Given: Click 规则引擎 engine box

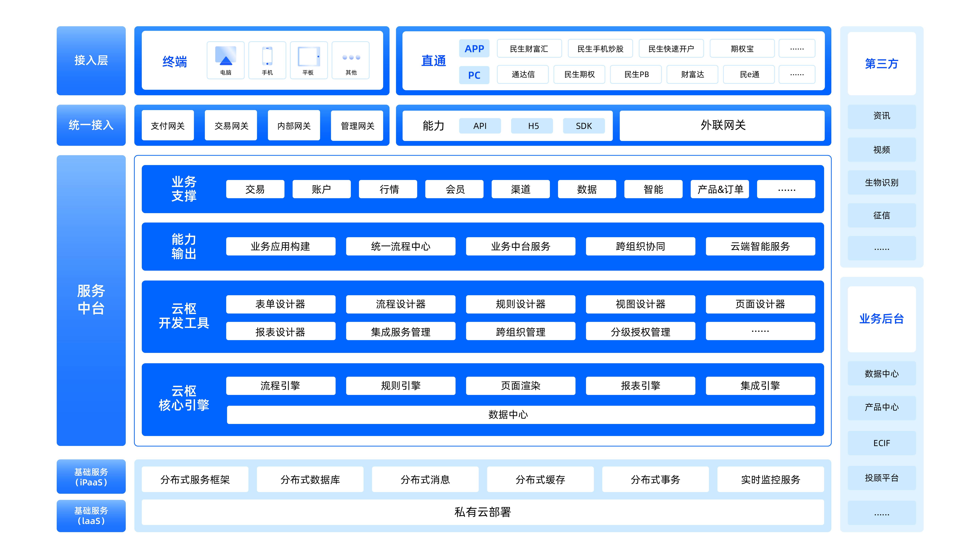Looking at the screenshot, I should click(401, 386).
